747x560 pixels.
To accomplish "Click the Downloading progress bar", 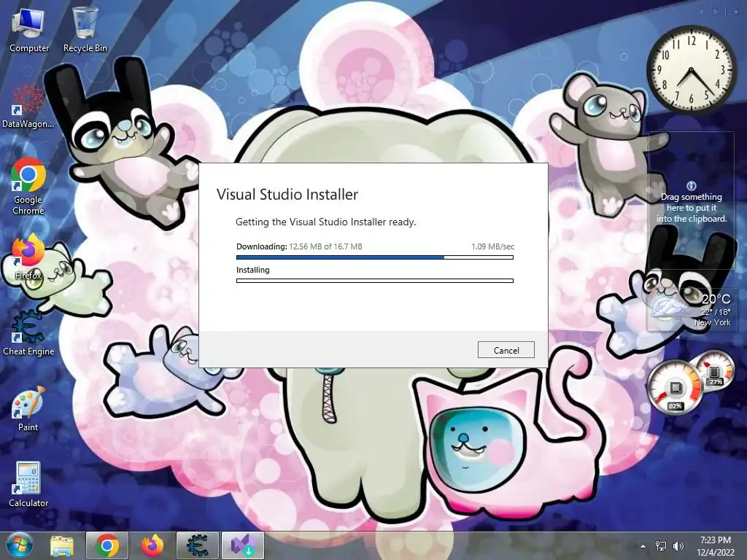I will pos(375,257).
